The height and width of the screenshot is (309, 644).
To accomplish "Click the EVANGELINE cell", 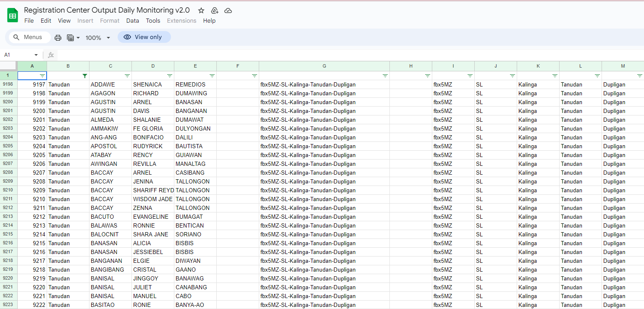I will coord(153,217).
